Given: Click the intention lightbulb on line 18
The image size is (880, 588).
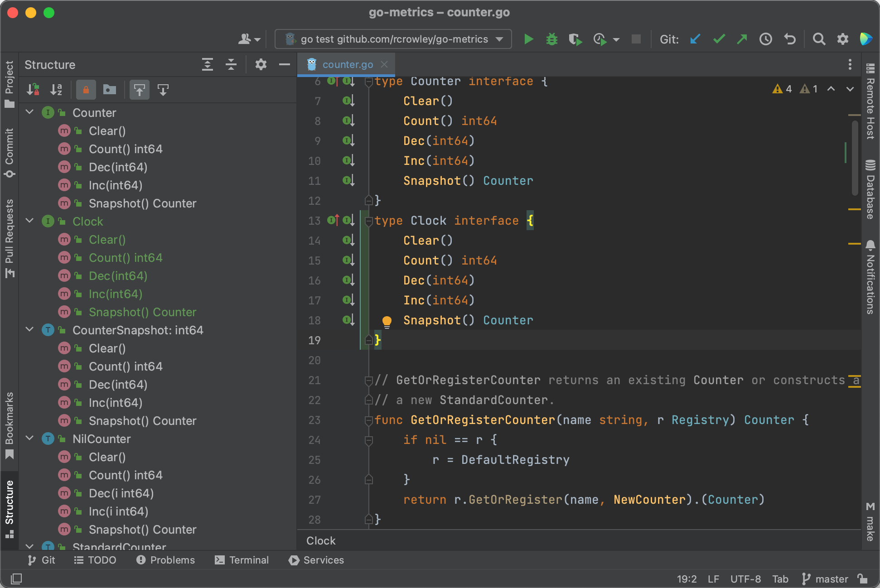Looking at the screenshot, I should 387,321.
